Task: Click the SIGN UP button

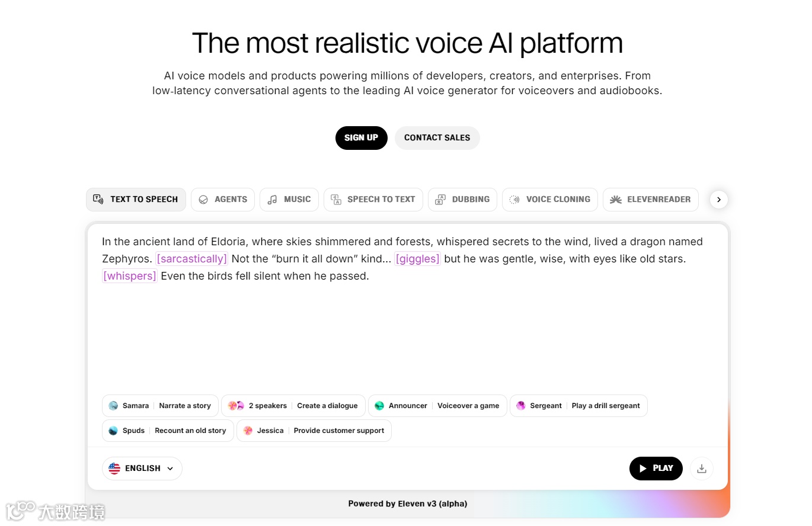Action: click(x=362, y=138)
